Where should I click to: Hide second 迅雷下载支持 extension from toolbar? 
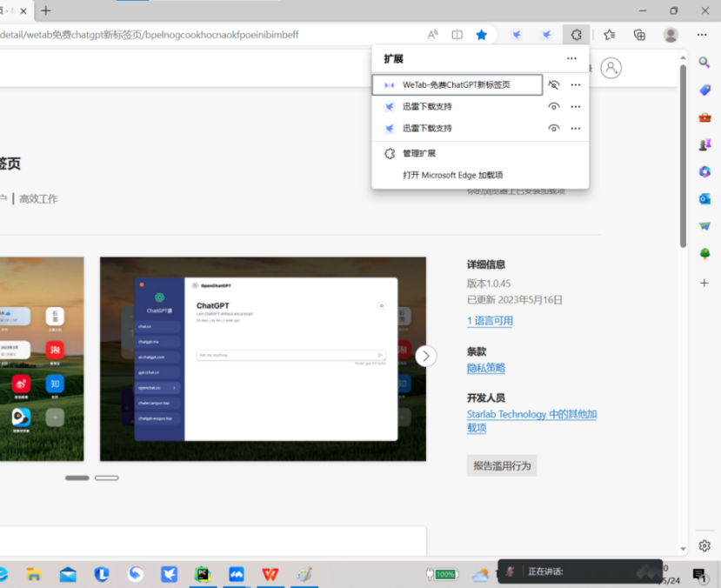(x=554, y=128)
